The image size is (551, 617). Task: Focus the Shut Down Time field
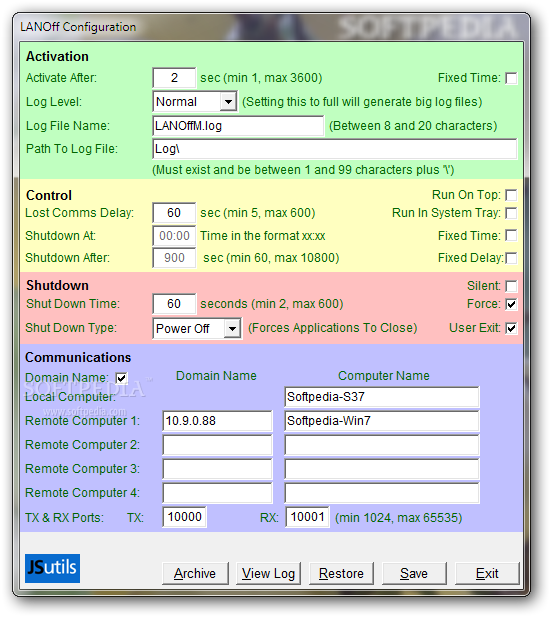point(174,304)
